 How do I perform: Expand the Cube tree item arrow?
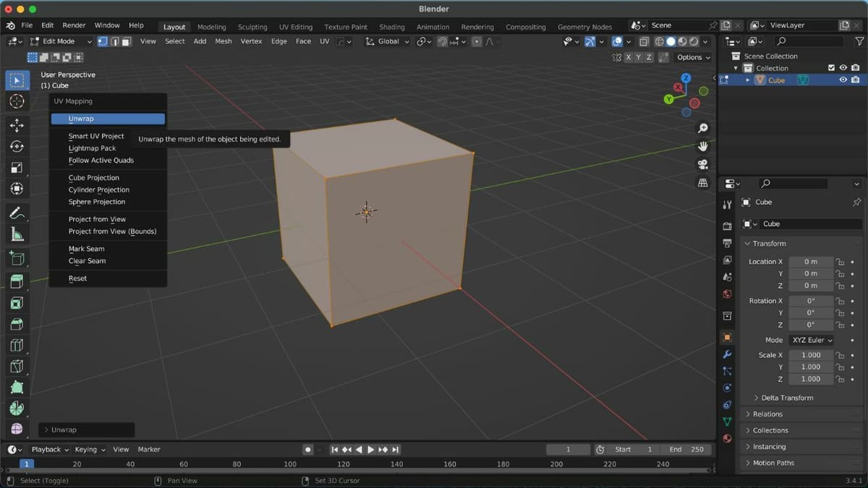point(748,80)
